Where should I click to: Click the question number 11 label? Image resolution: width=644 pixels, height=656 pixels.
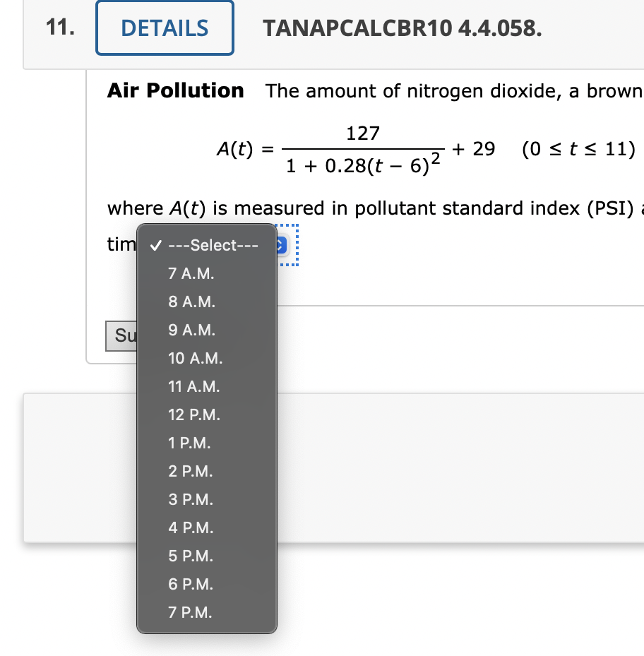tap(57, 28)
